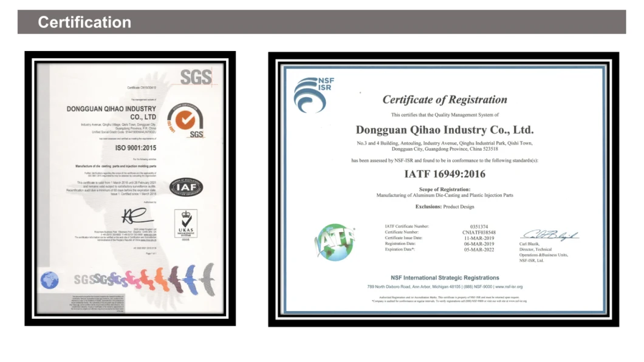Click "This certifies that the Quality Management System of"
Screen dimensions: 644x362
coord(445,115)
